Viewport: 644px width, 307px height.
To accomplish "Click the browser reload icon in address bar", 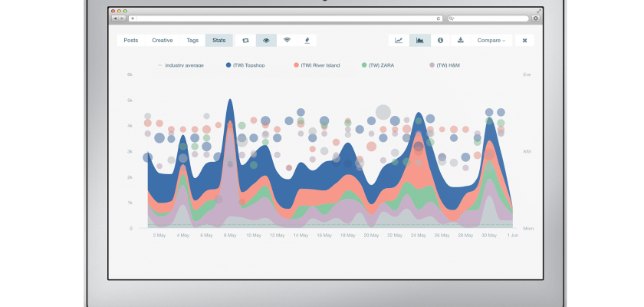I will (x=439, y=18).
